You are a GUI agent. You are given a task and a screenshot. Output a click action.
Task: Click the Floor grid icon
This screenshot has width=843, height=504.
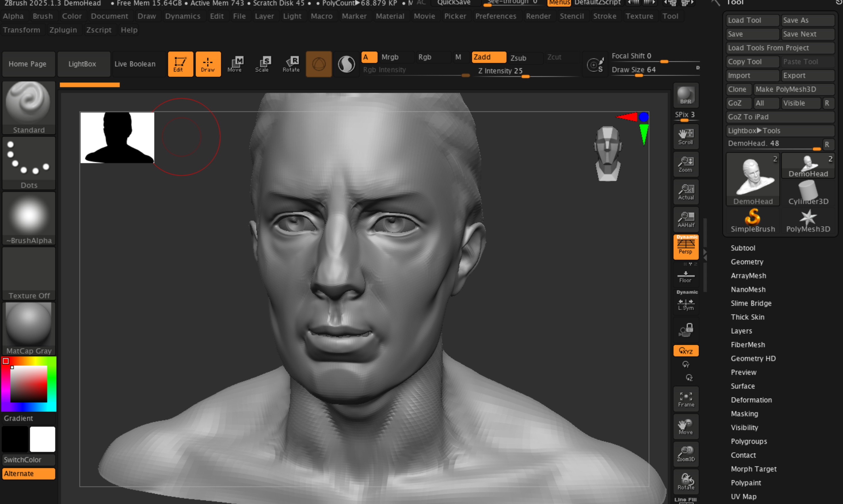coord(685,276)
